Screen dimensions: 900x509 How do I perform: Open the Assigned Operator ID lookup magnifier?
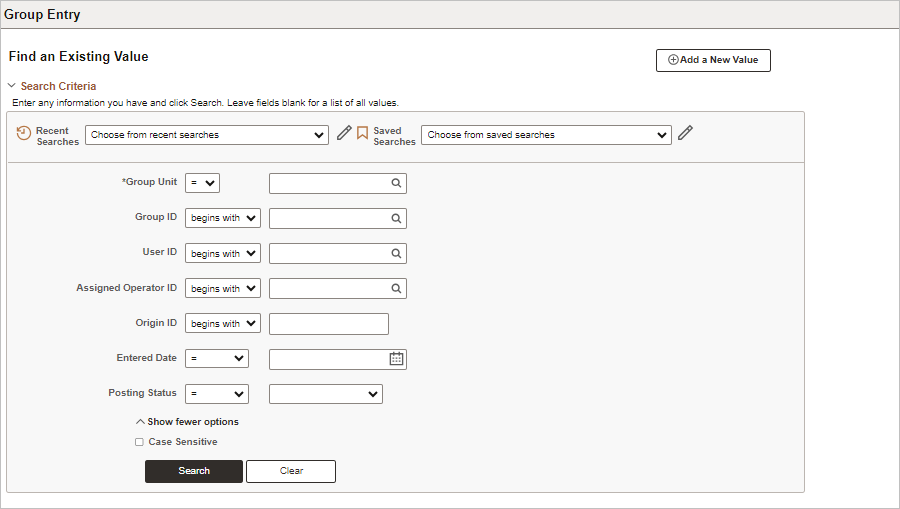[x=396, y=289]
